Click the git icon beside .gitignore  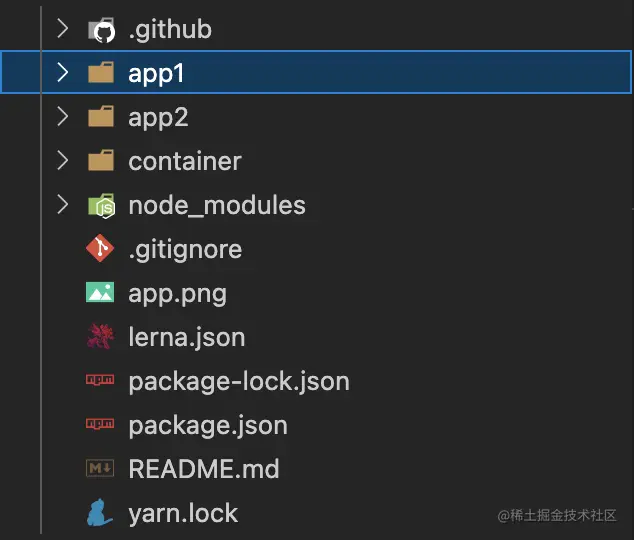[101, 249]
